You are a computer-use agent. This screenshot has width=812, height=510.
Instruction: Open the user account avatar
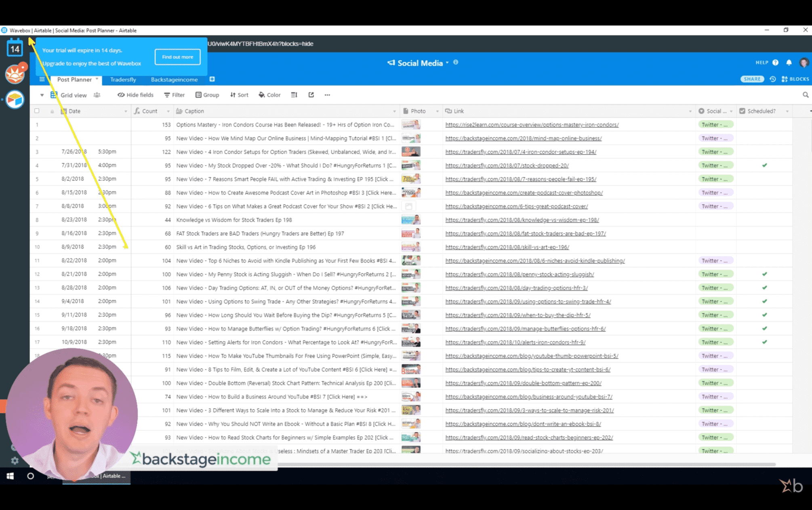(804, 63)
